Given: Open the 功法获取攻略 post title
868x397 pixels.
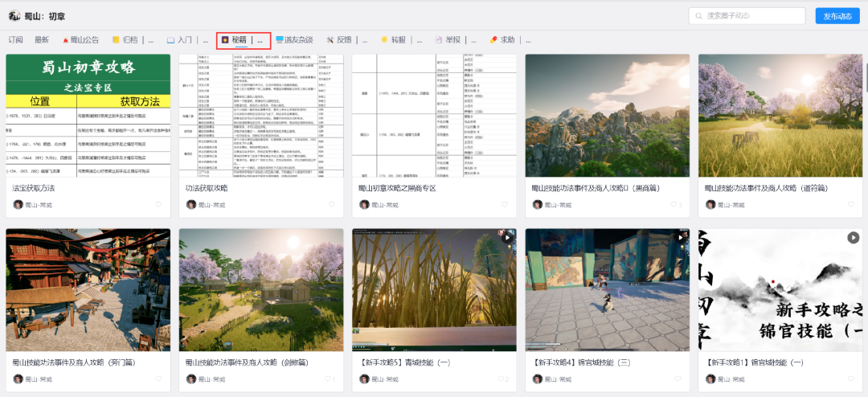Looking at the screenshot, I should (207, 188).
